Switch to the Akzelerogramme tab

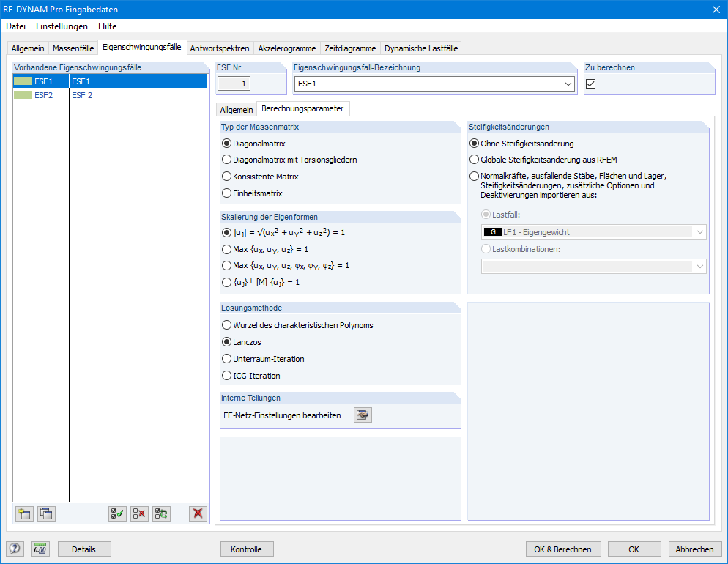287,48
